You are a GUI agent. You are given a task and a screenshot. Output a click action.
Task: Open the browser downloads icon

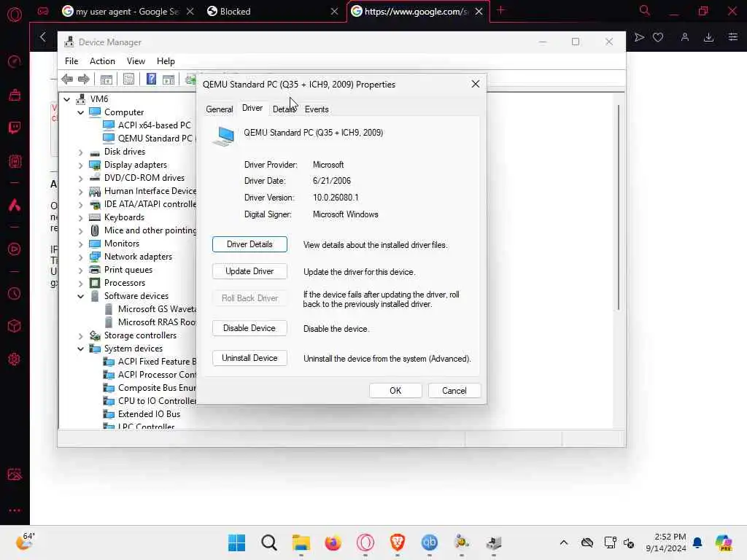[708, 37]
